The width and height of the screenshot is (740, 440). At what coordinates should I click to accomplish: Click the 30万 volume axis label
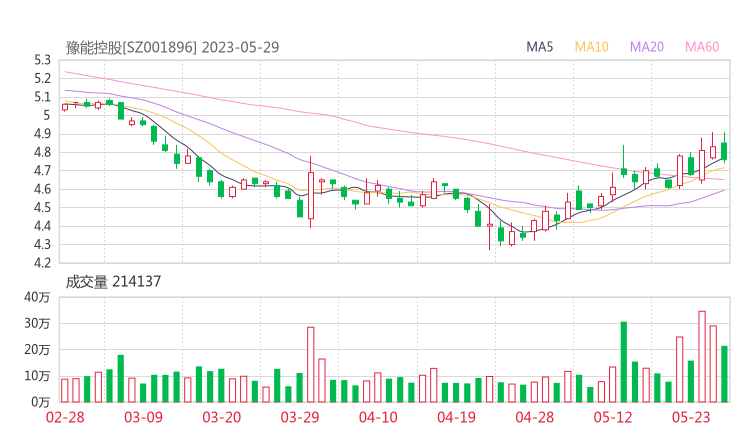coord(37,323)
